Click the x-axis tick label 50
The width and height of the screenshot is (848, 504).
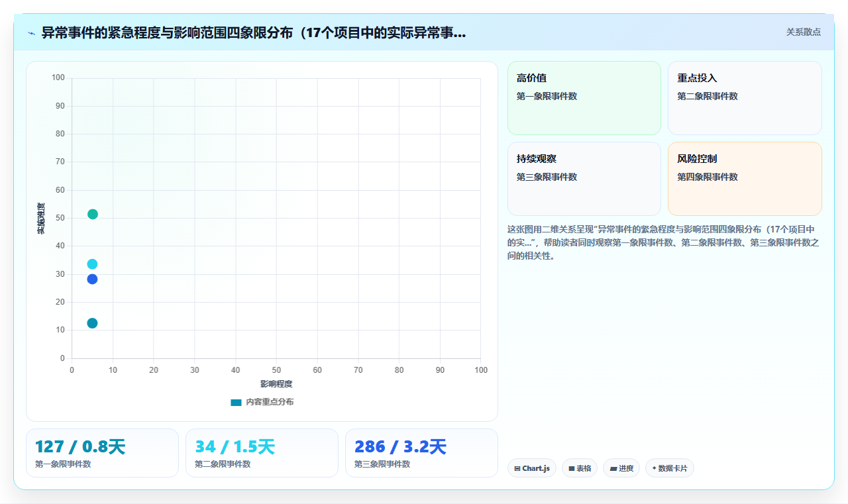click(276, 370)
